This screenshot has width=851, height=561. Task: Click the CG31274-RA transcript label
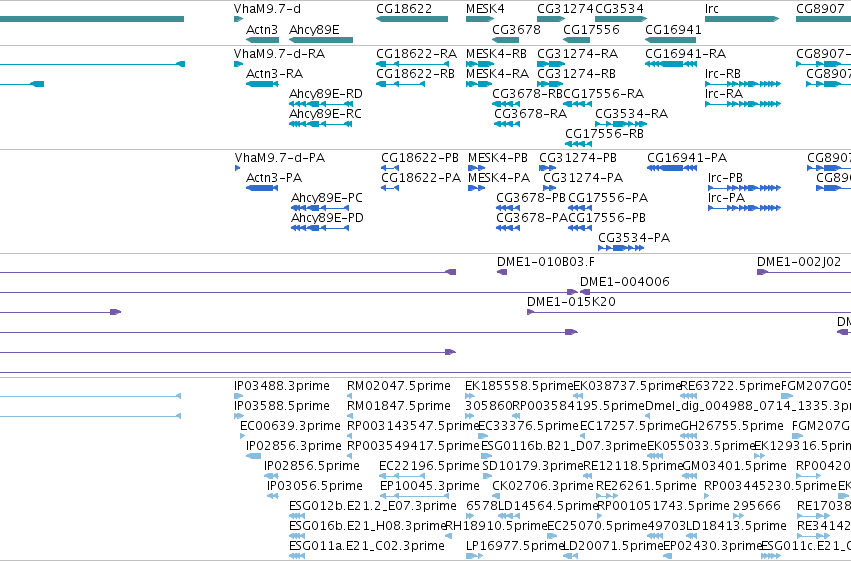point(577,54)
